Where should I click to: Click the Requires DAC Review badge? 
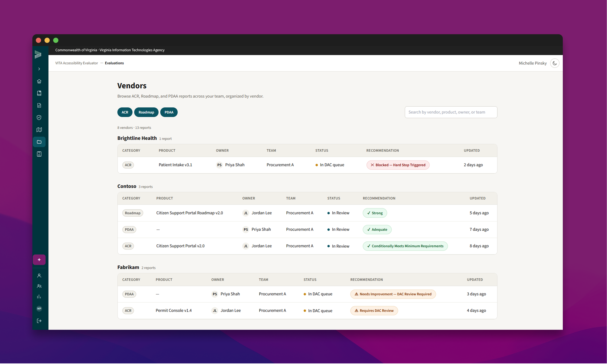coord(374,310)
